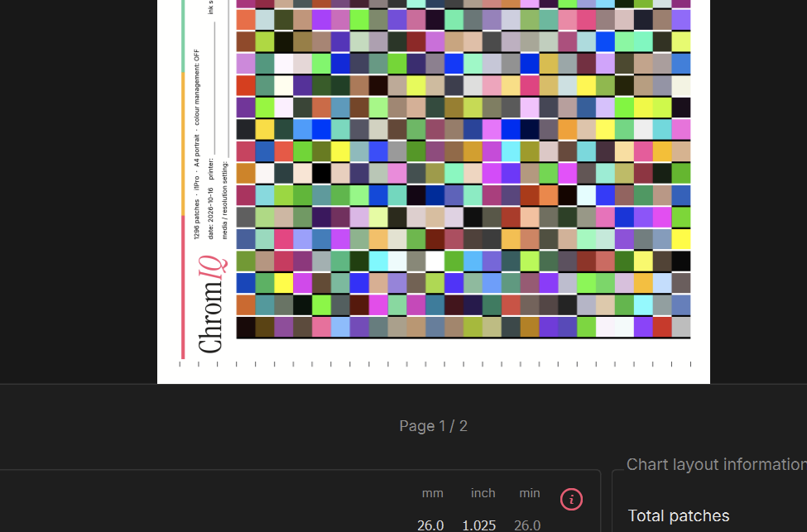Click the pink vertical bar beside ChromIQ logo

[x=183, y=287]
